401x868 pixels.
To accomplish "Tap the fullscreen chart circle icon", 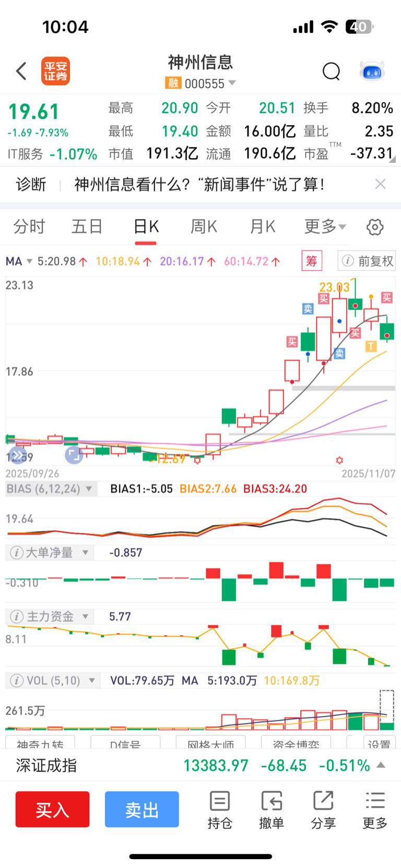I will point(74,455).
